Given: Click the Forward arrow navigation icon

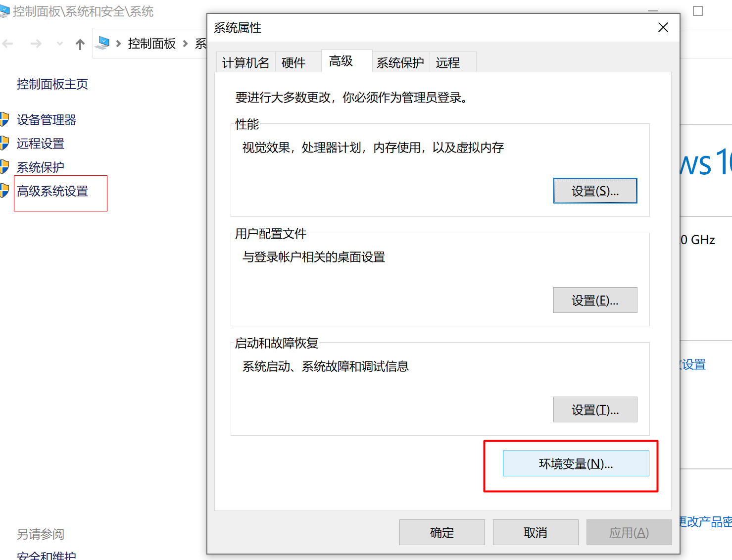Looking at the screenshot, I should click(36, 44).
